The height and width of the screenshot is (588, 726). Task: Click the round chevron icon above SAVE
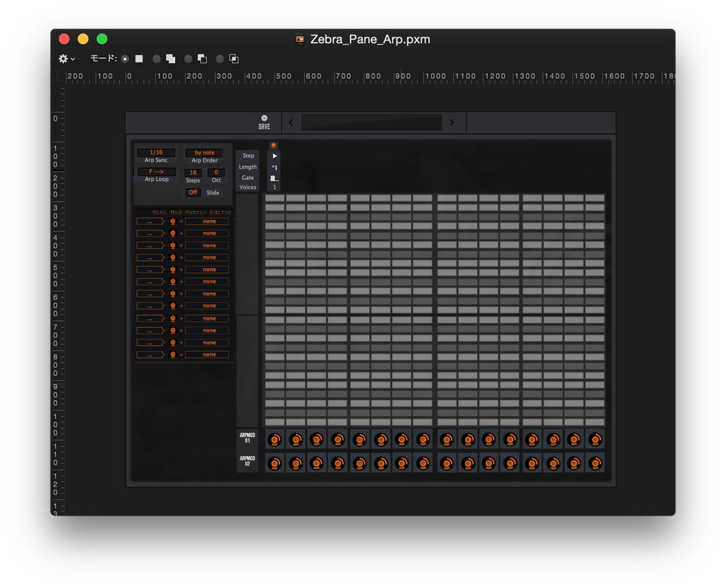pos(264,118)
